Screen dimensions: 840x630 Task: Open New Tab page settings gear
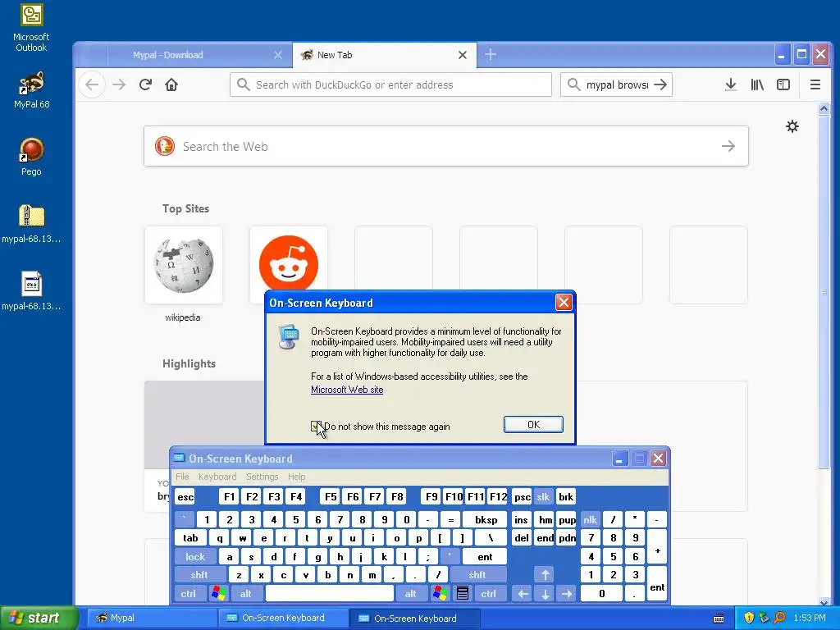pyautogui.click(x=792, y=126)
